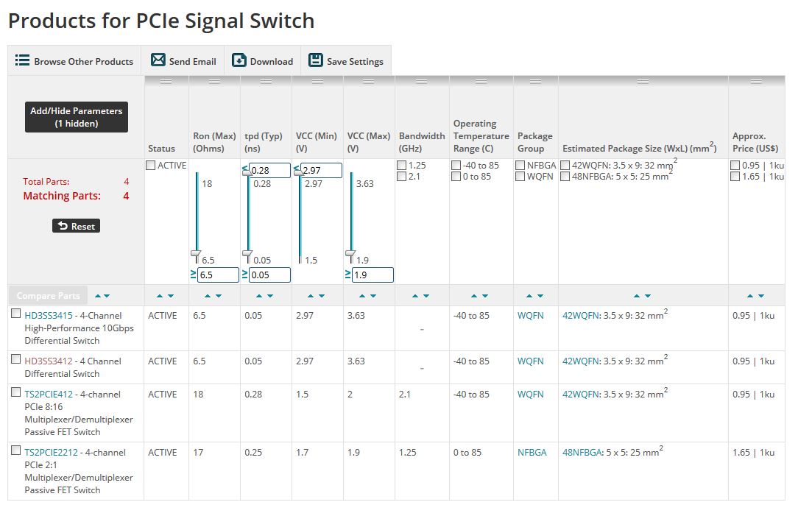Viewport: 812px width, 516px height.
Task: Check the NFBGA package group filter
Action: pos(520,166)
